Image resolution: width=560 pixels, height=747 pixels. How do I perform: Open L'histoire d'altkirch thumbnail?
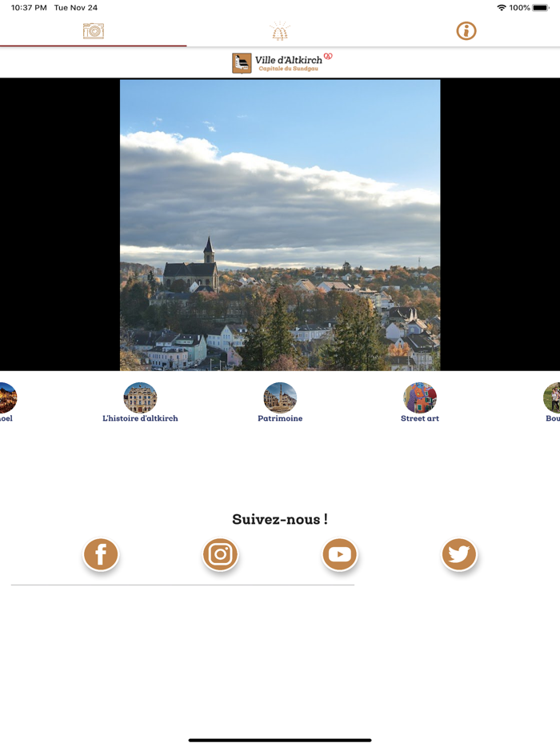coord(140,397)
